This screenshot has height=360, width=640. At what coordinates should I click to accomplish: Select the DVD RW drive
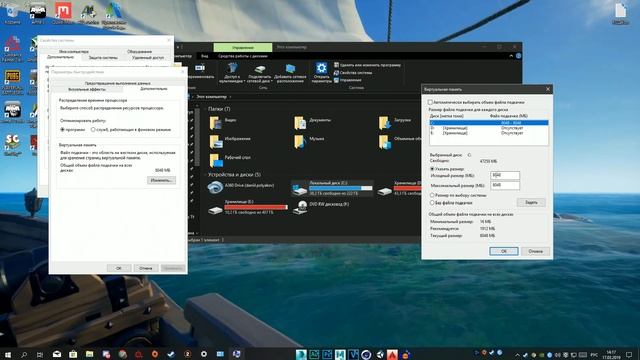[322, 207]
